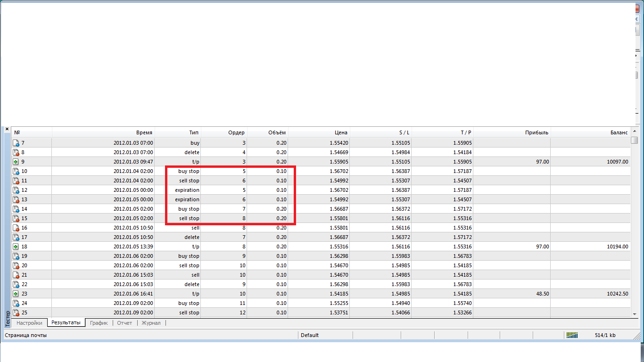Click the T / P column header
This screenshot has width=644, height=362.
442,132
